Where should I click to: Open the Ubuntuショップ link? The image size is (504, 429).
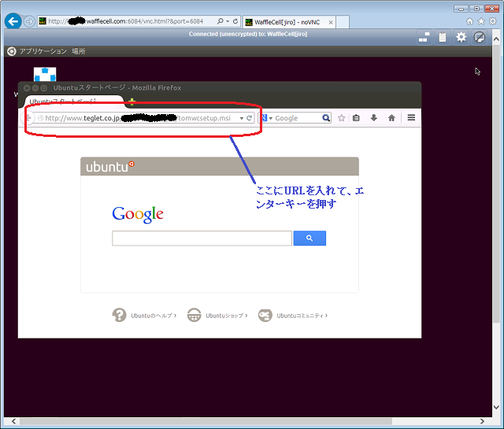227,316
